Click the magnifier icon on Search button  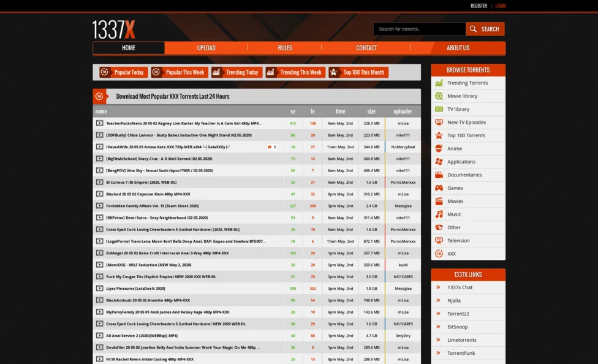pyautogui.click(x=473, y=29)
